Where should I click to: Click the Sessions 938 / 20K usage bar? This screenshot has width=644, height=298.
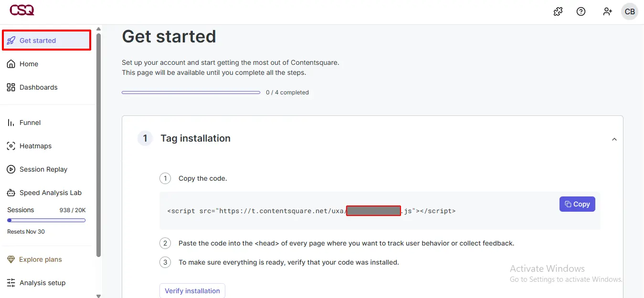pyautogui.click(x=46, y=220)
